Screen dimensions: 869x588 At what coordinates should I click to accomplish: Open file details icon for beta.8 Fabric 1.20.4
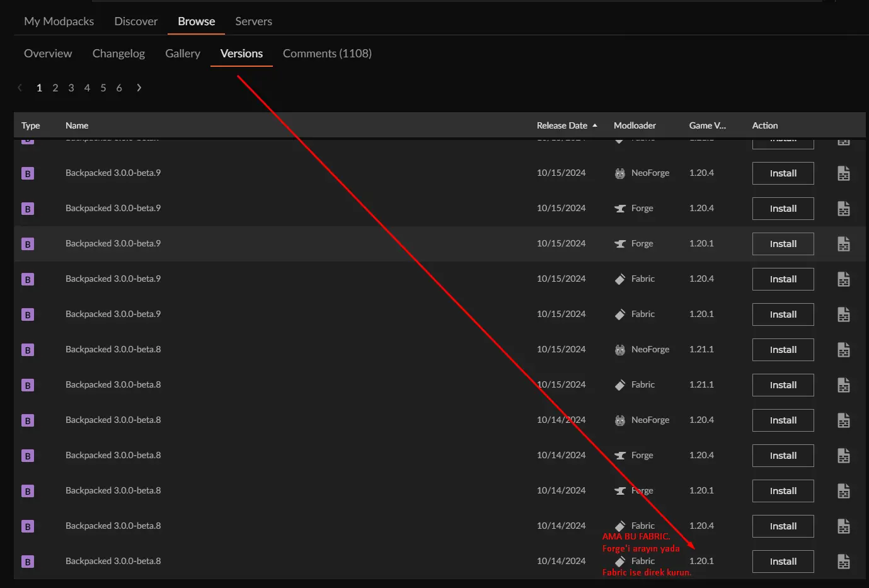844,526
